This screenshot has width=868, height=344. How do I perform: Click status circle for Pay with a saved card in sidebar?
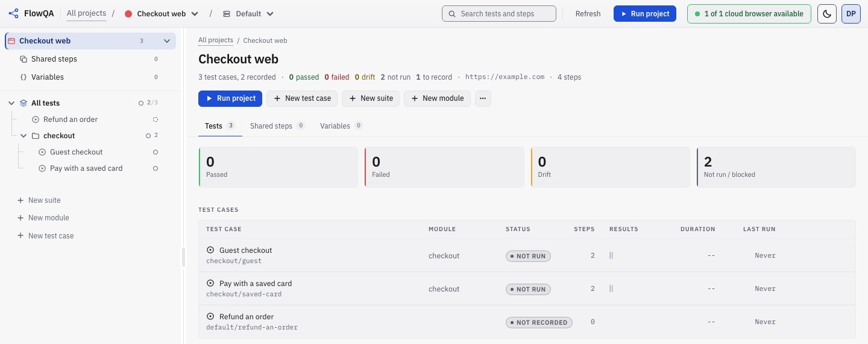(x=156, y=168)
